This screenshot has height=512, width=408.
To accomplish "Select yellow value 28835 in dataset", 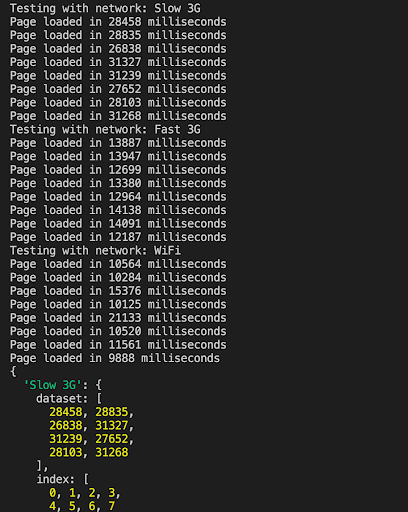I will (112, 412).
